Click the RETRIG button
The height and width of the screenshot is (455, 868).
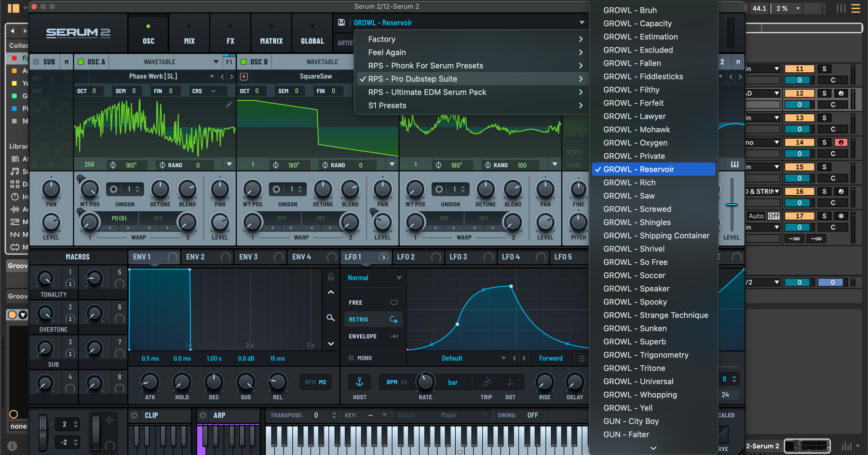[x=372, y=320]
